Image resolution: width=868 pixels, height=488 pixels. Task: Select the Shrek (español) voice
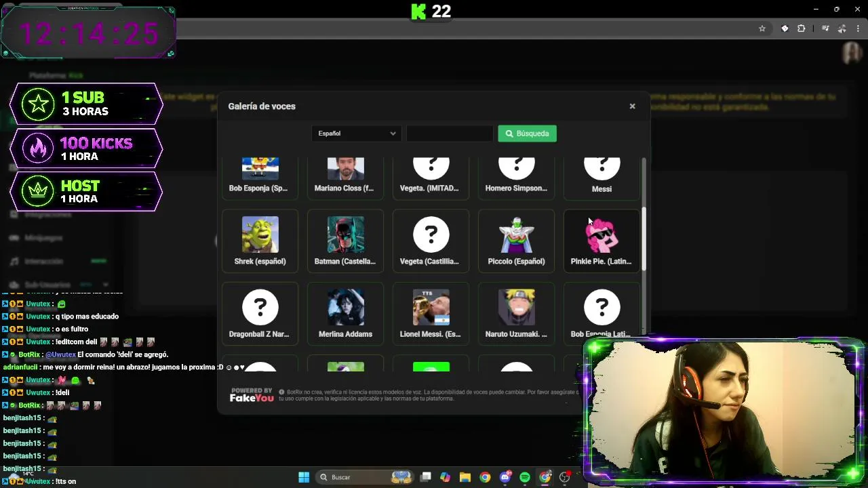(x=260, y=241)
